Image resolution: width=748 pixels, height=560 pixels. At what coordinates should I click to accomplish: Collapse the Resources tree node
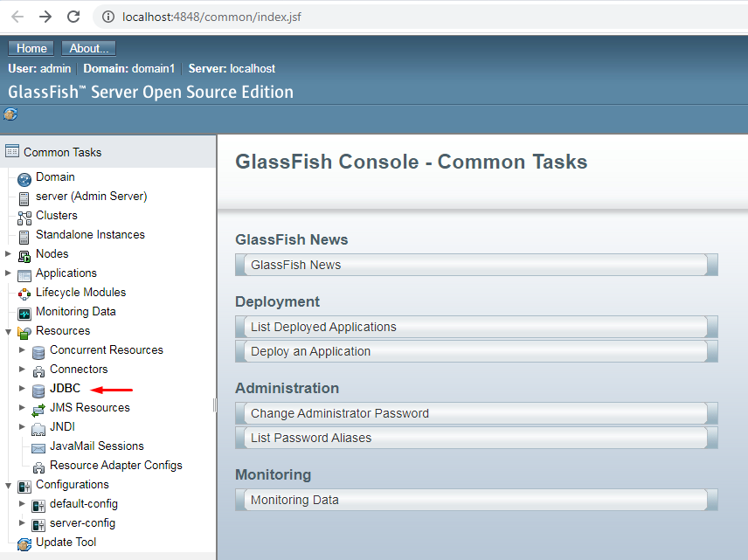[x=8, y=330]
